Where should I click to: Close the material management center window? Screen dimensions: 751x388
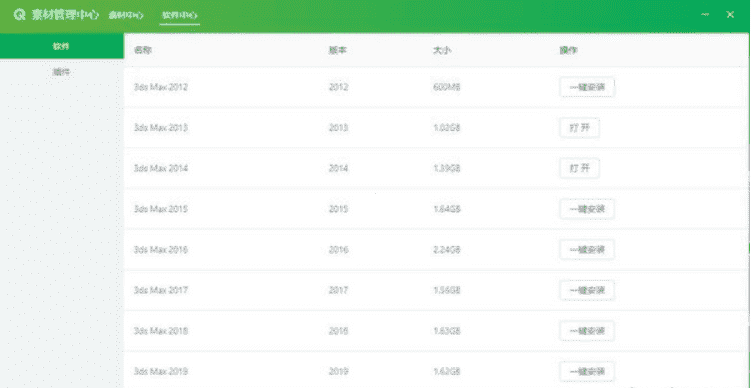(x=730, y=14)
